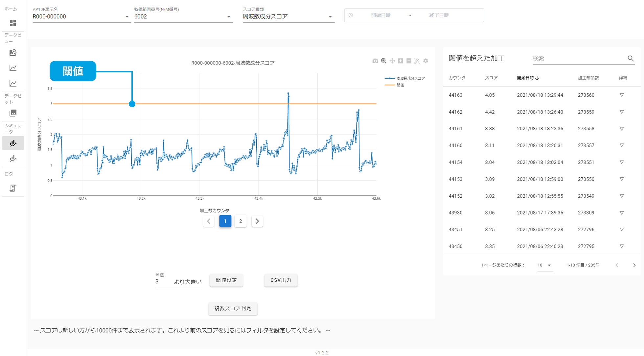Screen dimensions: 644x356
Task: Export data with the CSV出力 button
Action: [x=281, y=280]
